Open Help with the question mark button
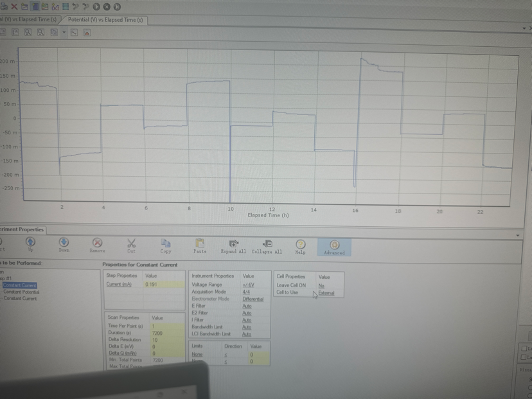 click(300, 247)
